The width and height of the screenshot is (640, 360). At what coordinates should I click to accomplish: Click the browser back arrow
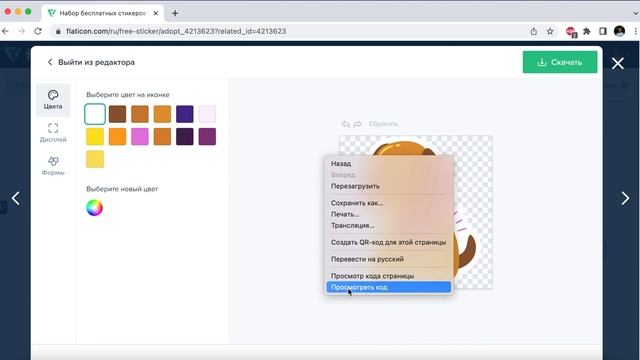pyautogui.click(x=5, y=31)
